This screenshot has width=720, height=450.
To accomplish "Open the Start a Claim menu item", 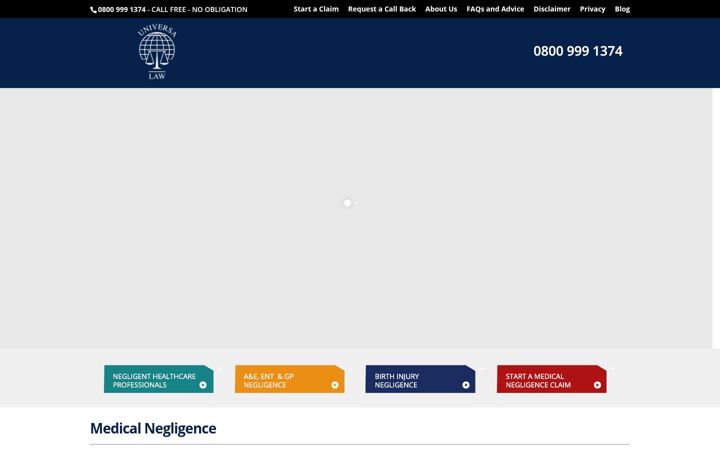I will tap(316, 9).
